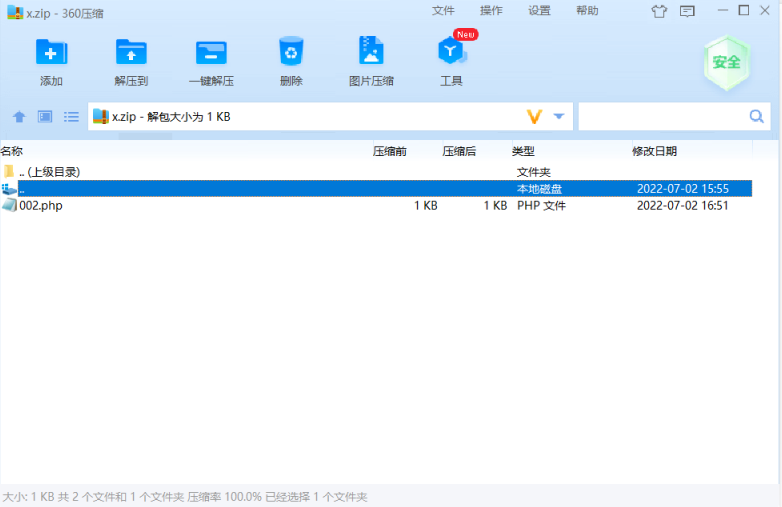Go up one level with arrow icon
The height and width of the screenshot is (507, 782).
click(18, 117)
